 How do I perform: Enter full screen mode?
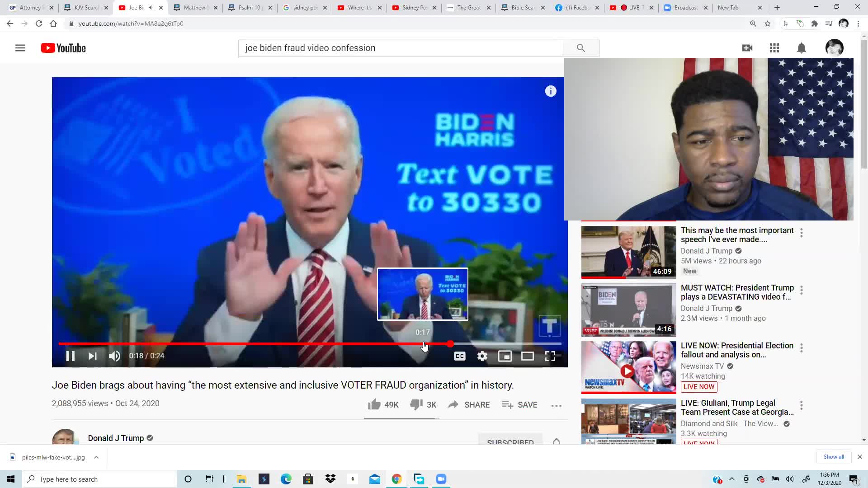(x=550, y=356)
